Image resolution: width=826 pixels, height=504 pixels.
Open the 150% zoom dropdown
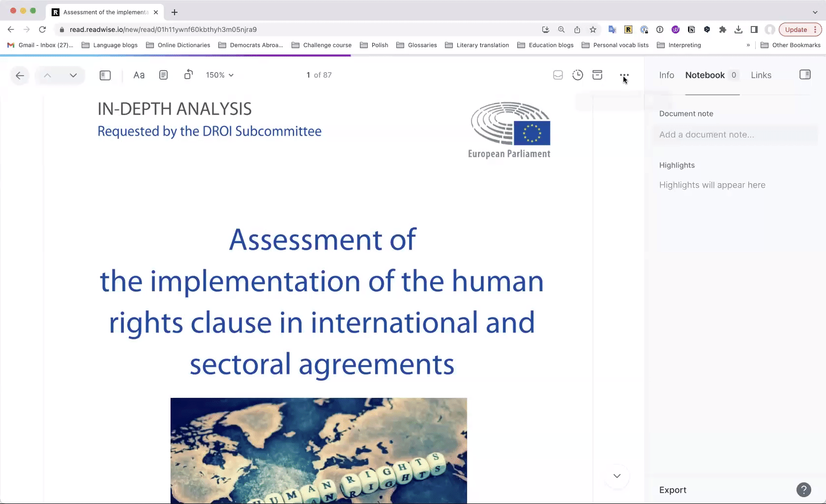click(x=220, y=75)
